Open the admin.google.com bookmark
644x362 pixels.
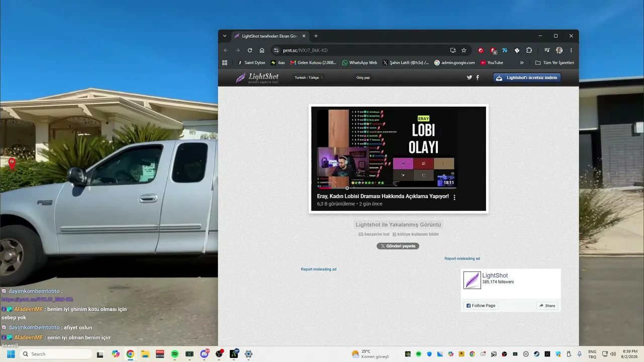click(454, 63)
